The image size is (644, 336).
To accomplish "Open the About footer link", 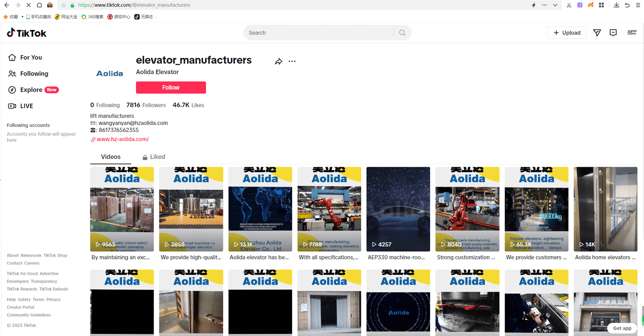I will click(x=12, y=256).
